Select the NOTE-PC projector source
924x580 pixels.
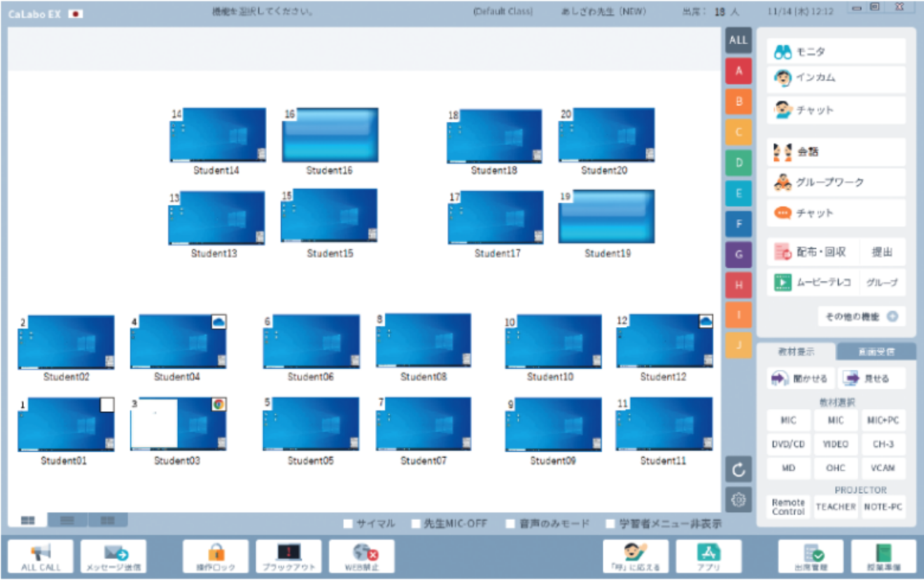pyautogui.click(x=883, y=506)
